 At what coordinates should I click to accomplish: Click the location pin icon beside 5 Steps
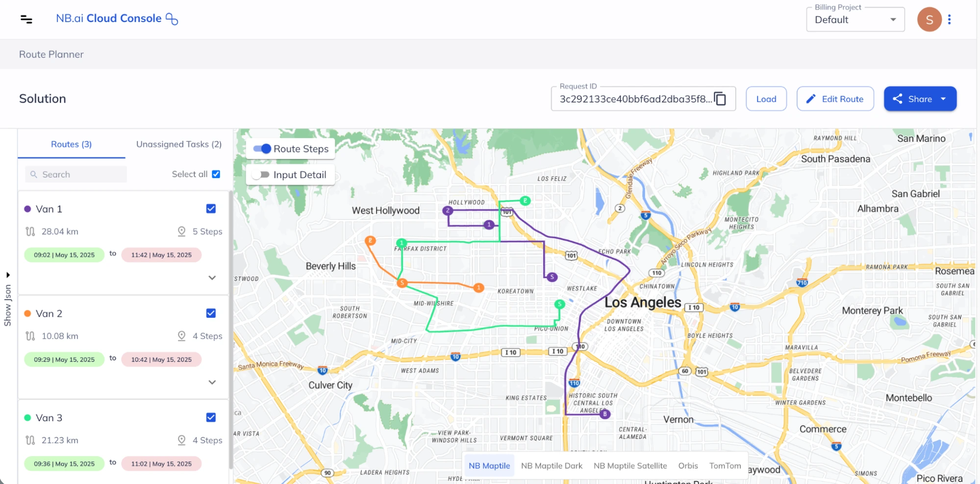(x=182, y=231)
